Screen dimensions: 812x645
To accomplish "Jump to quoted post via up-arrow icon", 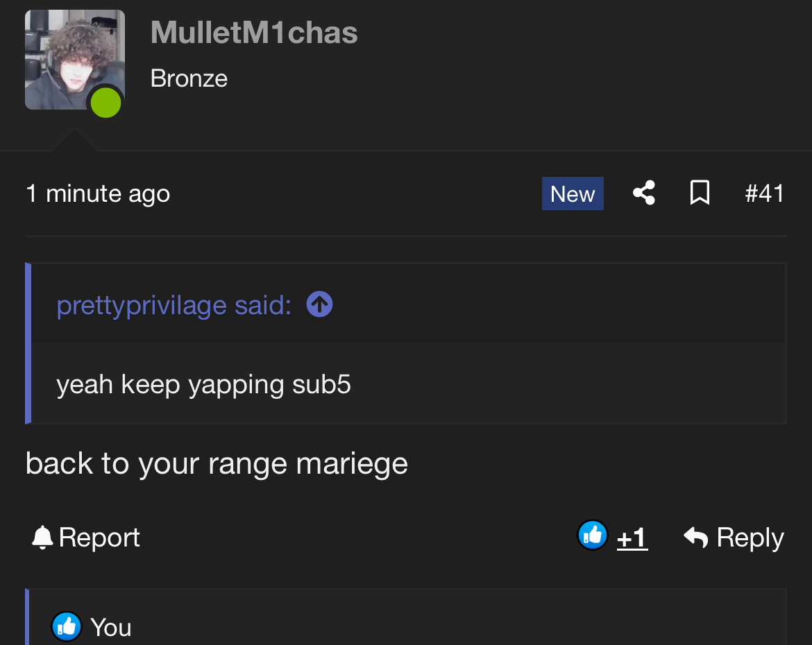I will coord(319,304).
